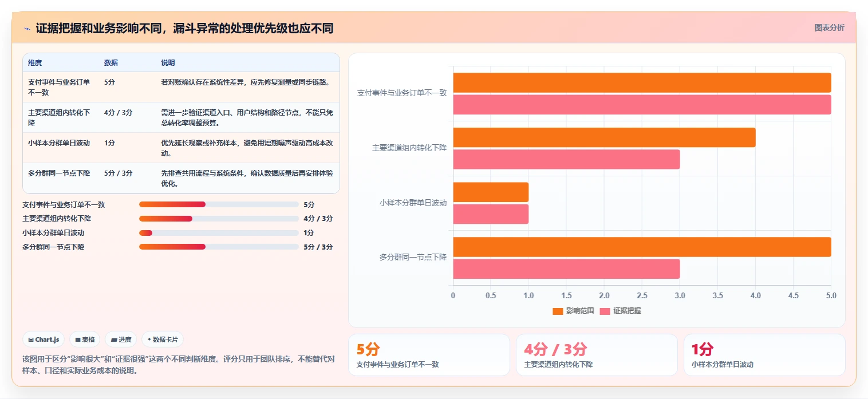Image resolution: width=868 pixels, height=399 pixels.
Task: Click the 支付事件与业务订单不一致 progress bar
Action: tap(219, 204)
